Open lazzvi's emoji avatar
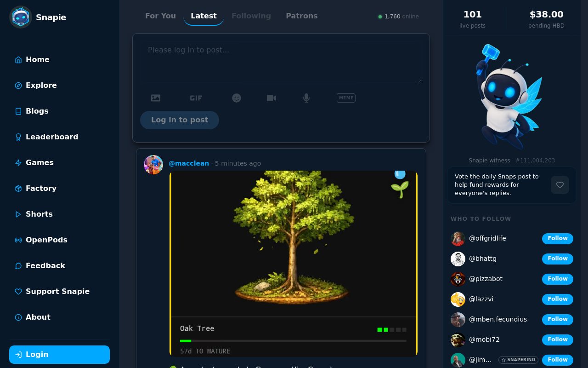 click(458, 299)
